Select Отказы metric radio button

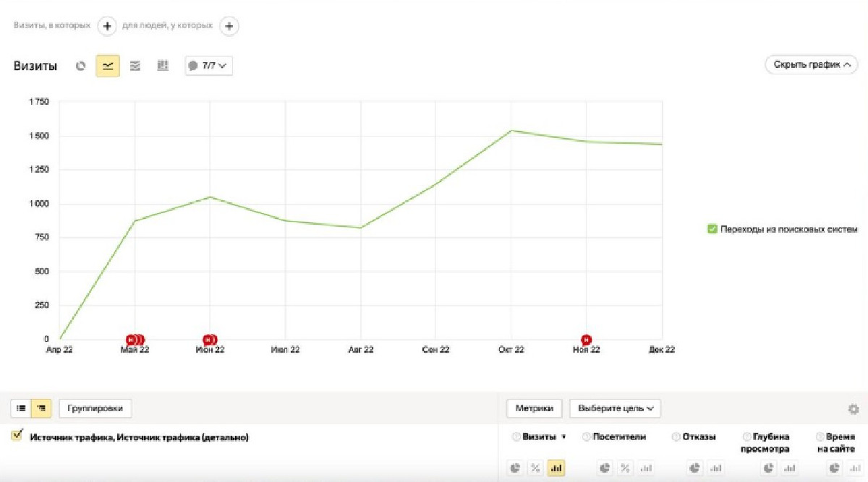click(676, 437)
